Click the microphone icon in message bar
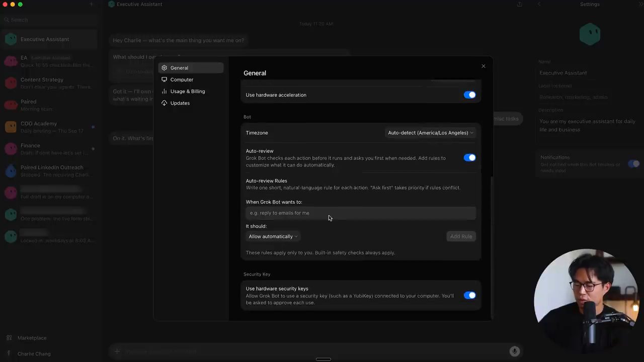Screen dimensions: 644x362 pyautogui.click(x=514, y=351)
